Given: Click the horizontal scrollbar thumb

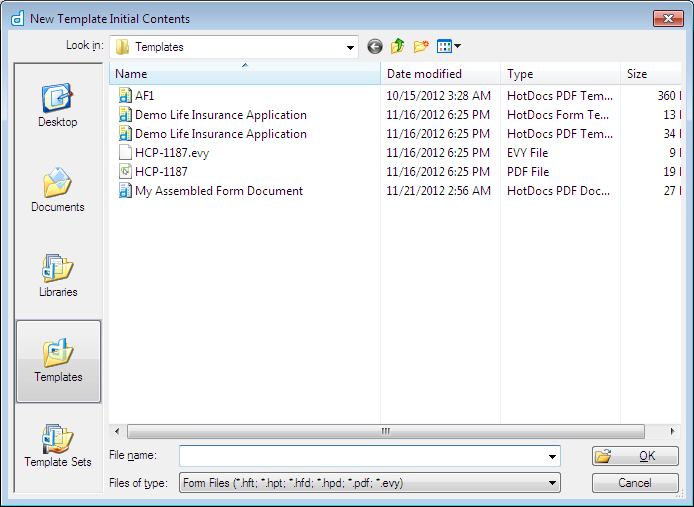Looking at the screenshot, I should tap(386, 431).
